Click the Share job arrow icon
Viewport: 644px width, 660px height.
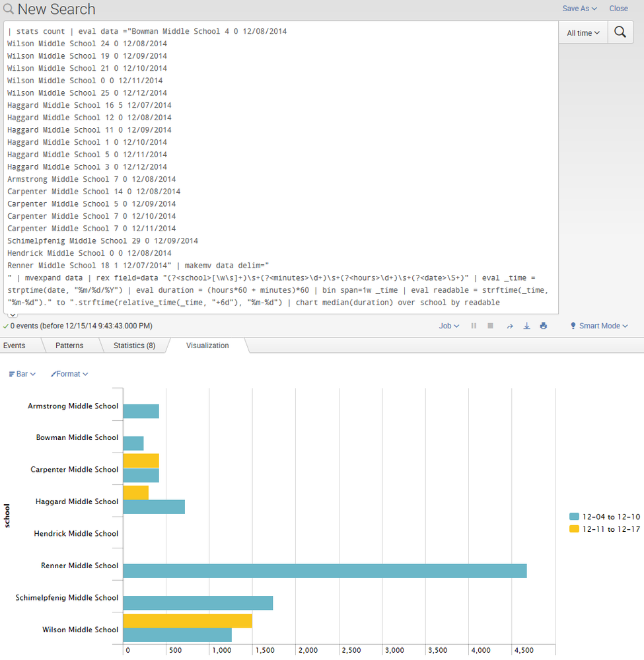pyautogui.click(x=509, y=326)
